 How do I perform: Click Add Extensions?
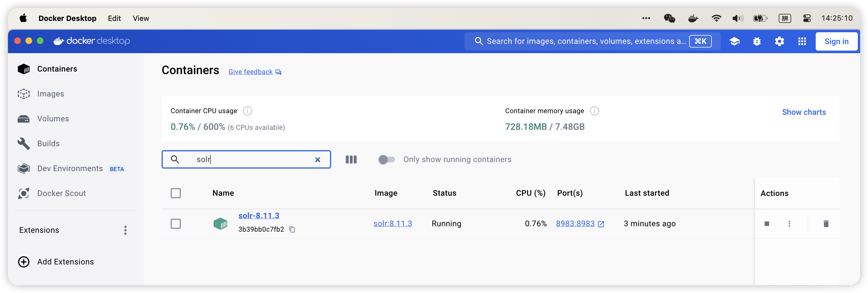click(56, 262)
